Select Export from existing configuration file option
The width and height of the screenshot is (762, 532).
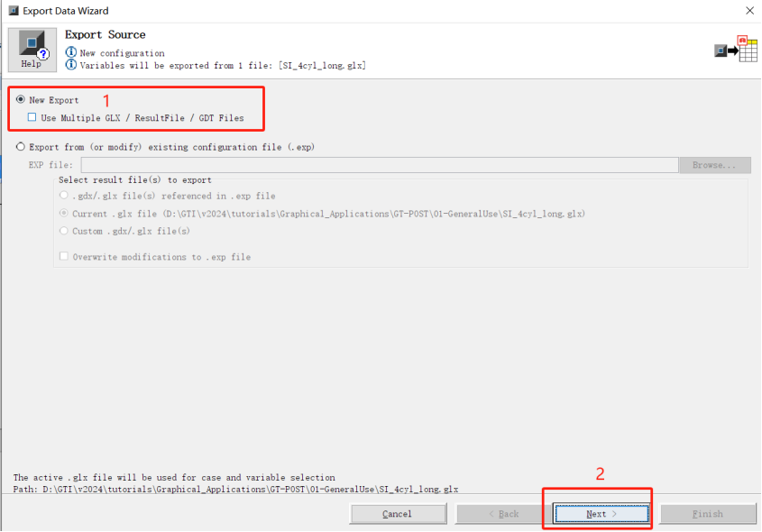point(21,146)
